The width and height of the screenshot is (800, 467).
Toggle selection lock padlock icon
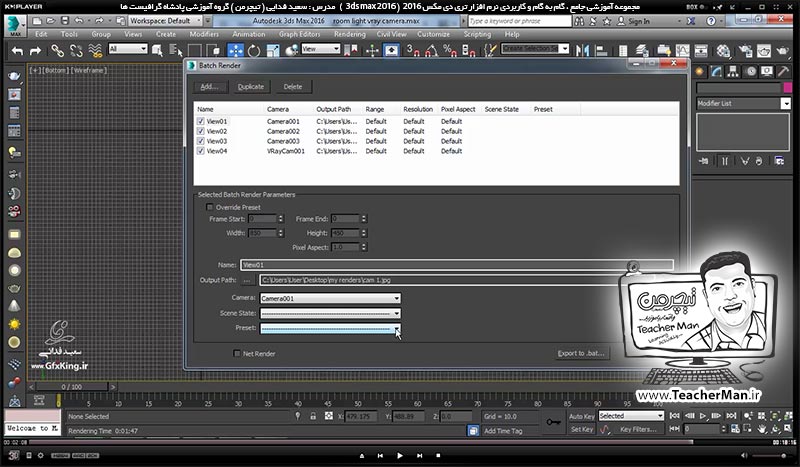tap(313, 416)
